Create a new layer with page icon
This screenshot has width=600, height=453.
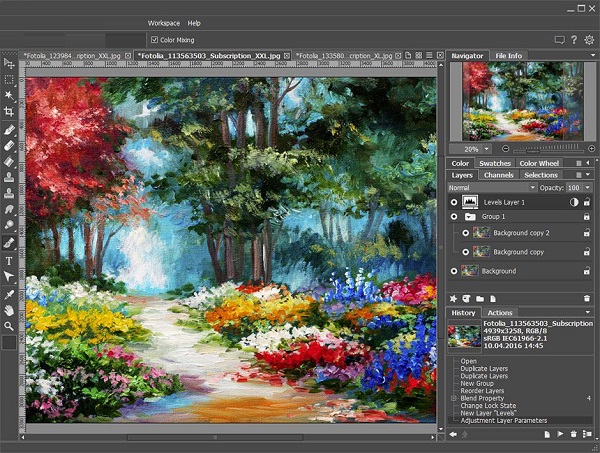coord(493,299)
